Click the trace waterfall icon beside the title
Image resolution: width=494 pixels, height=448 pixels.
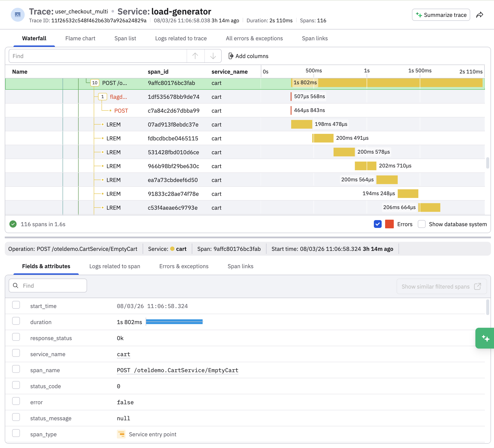pyautogui.click(x=18, y=15)
